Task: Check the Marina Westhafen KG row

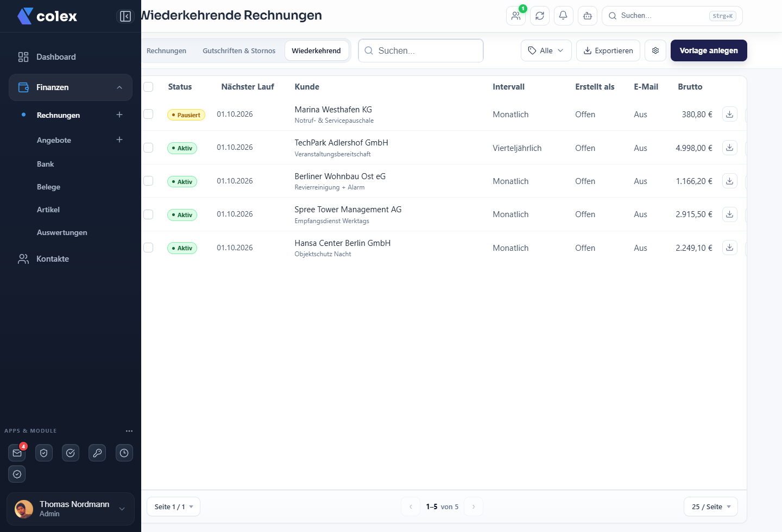Action: [148, 114]
